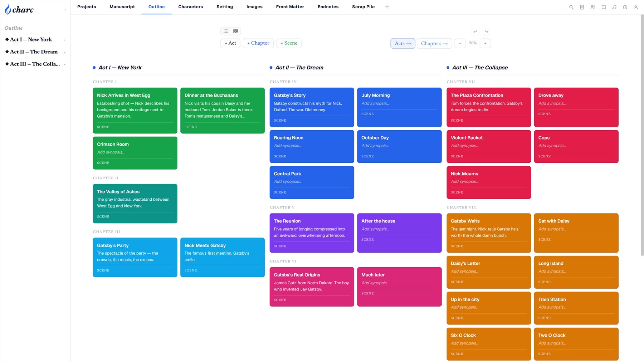
Task: Open the Endnotes tab
Action: coord(328,7)
